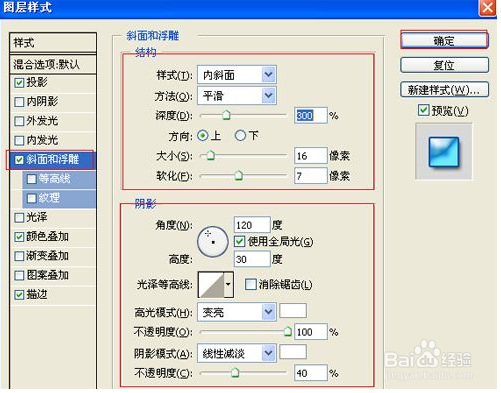Enable the 纹理 texture sub-option checkbox
Image resolution: width=501 pixels, height=393 pixels.
[x=32, y=199]
